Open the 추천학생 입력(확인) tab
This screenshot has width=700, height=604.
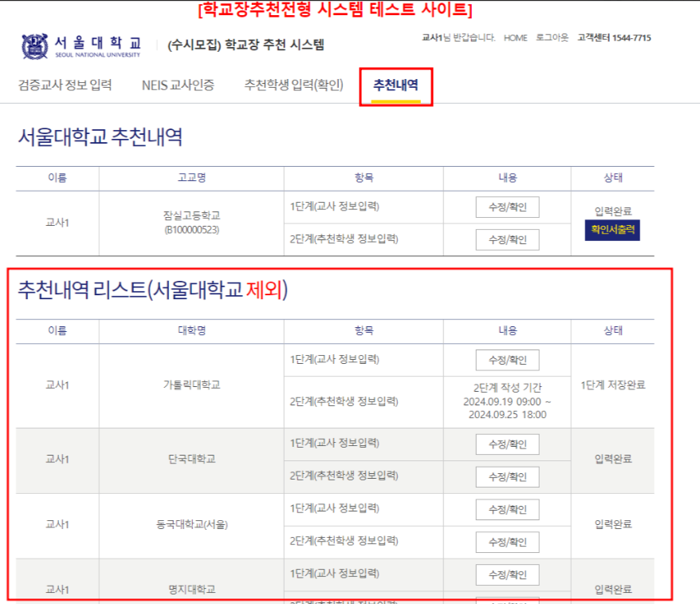pyautogui.click(x=293, y=85)
